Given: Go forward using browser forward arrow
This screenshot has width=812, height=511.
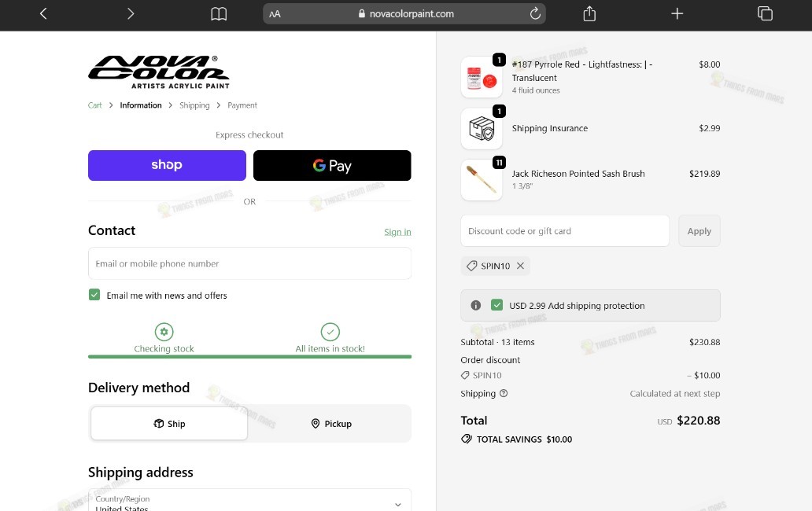Looking at the screenshot, I should [131, 14].
